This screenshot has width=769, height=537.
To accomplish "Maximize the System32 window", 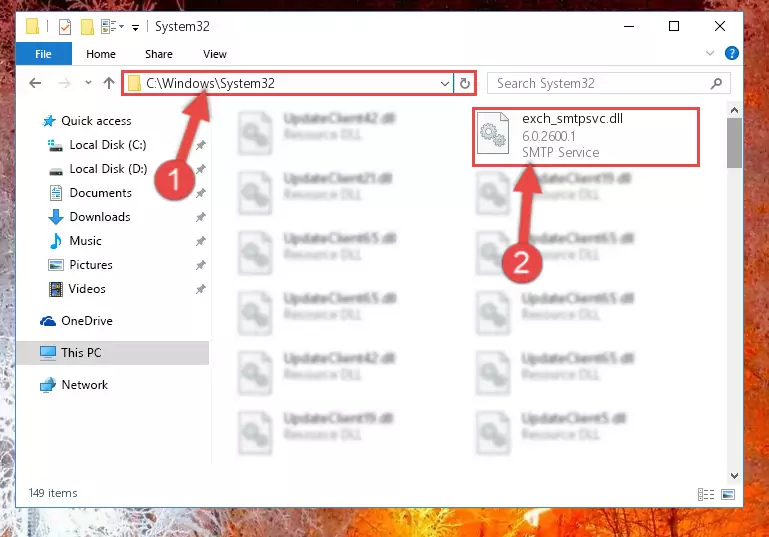I will (674, 26).
